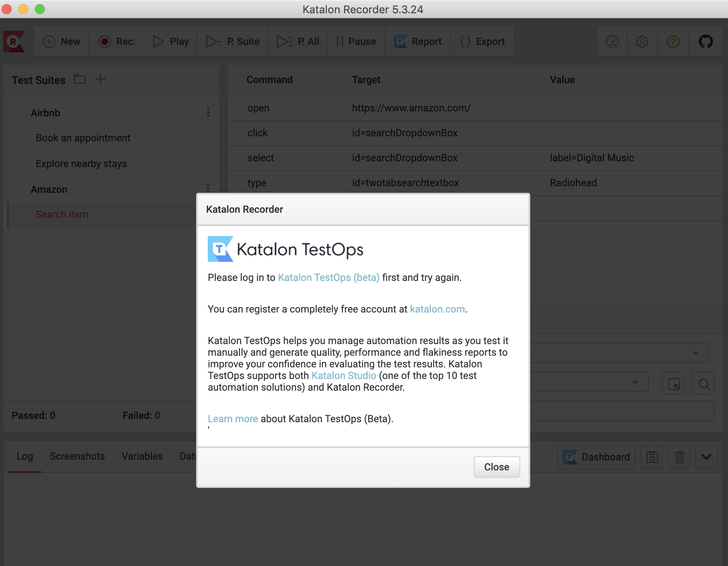This screenshot has width=728, height=566.
Task: Select the Explore nearby stays test case
Action: [x=81, y=164]
